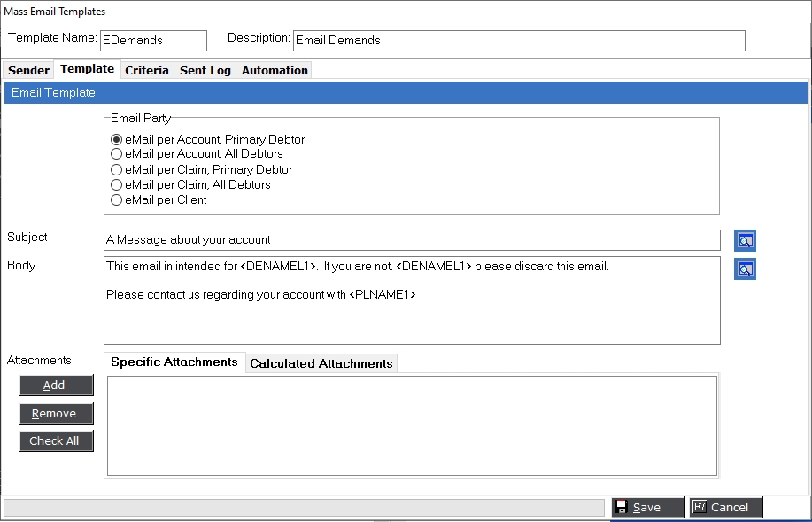Open the Sent Log tab
Image resolution: width=812 pixels, height=522 pixels.
[205, 70]
